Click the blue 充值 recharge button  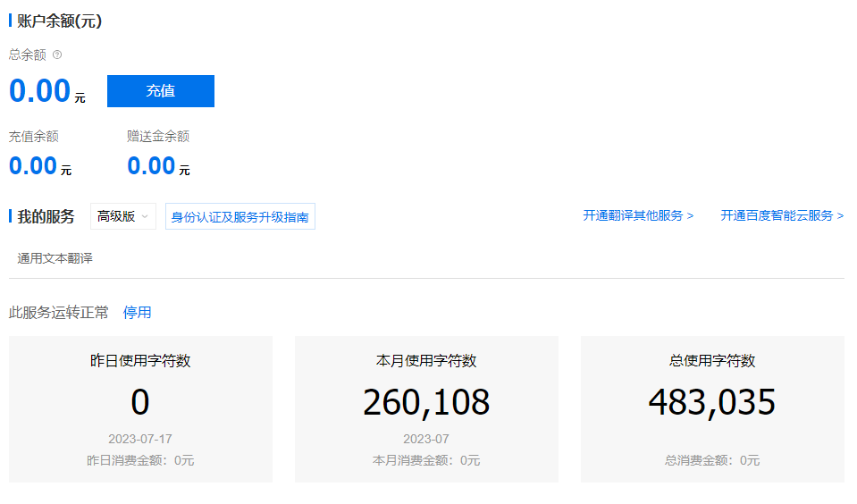pos(161,91)
